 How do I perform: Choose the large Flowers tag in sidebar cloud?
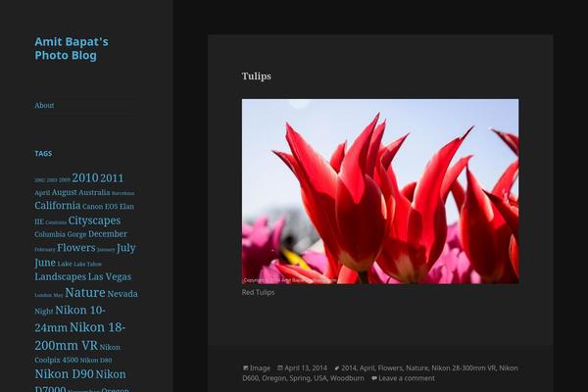tap(76, 248)
